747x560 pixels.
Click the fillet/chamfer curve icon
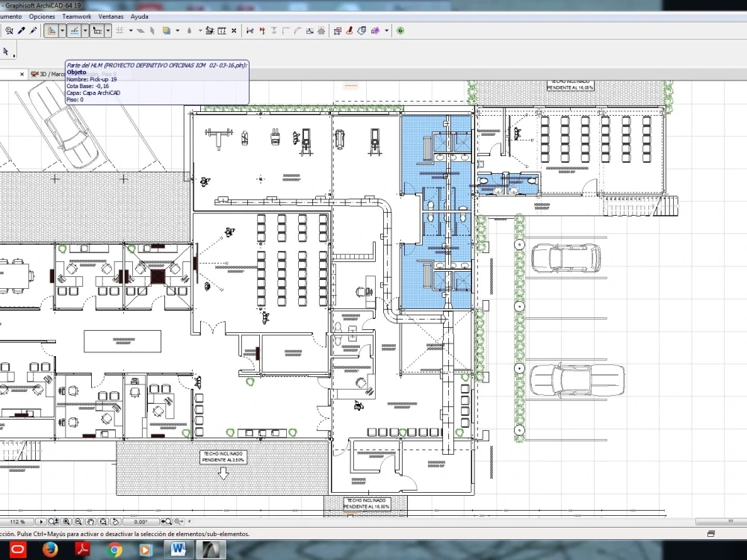click(297, 31)
